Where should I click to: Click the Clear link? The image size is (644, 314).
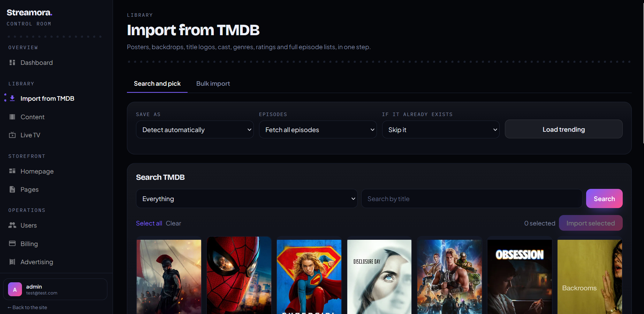[173, 223]
